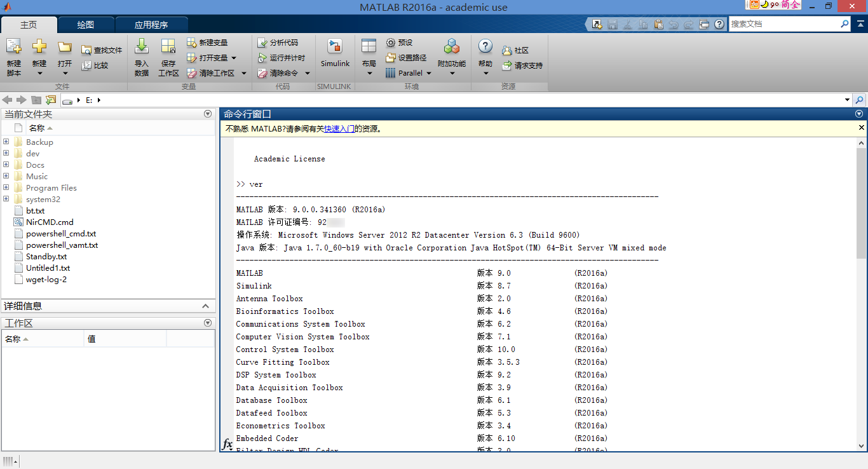Expand the system32 folder
Viewport: 868px width, 469px height.
coord(6,199)
